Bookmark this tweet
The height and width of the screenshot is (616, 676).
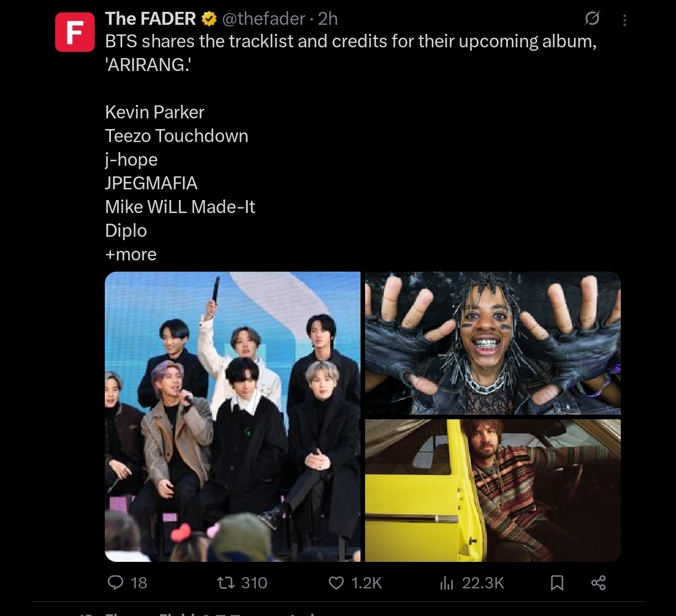pyautogui.click(x=557, y=583)
